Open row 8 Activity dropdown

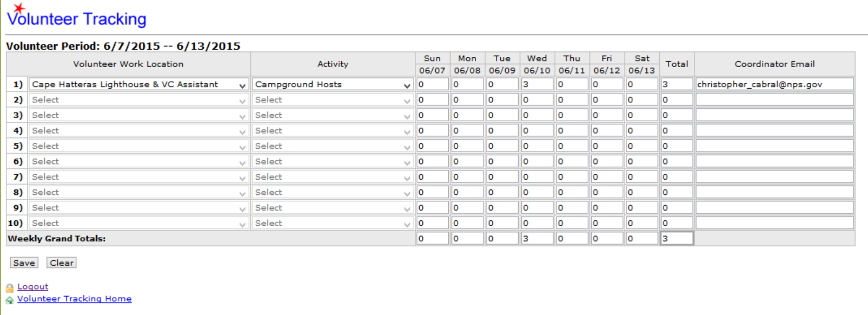tap(333, 192)
